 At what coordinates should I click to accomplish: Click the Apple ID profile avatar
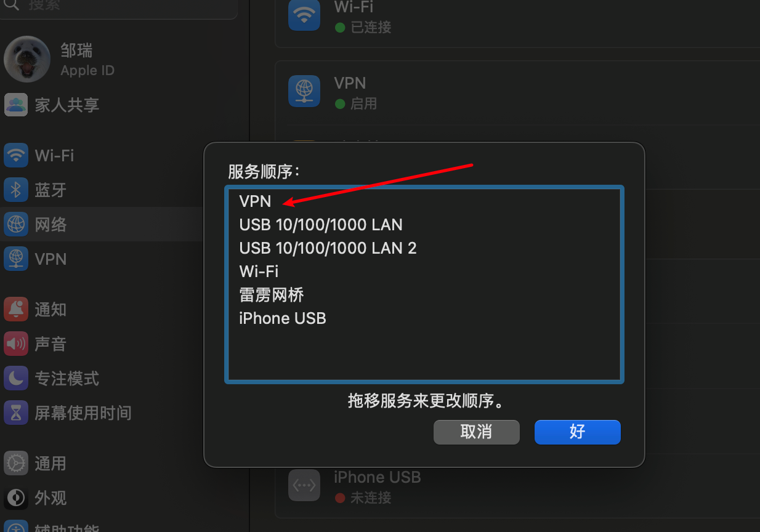click(27, 59)
